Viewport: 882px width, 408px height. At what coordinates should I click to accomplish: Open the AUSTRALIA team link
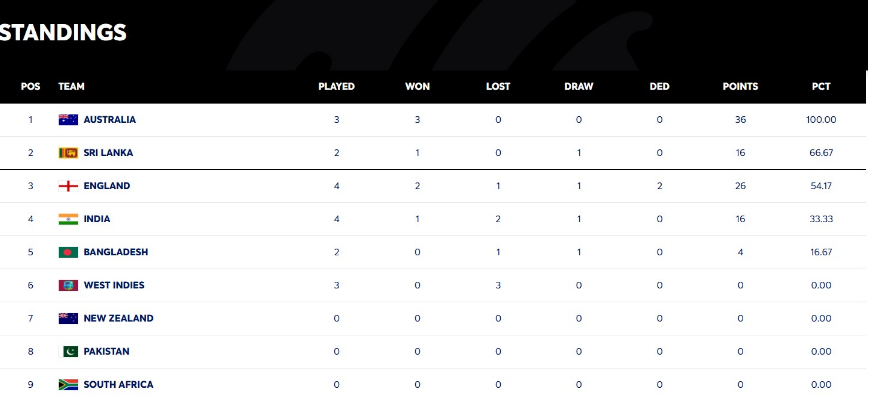(110, 119)
